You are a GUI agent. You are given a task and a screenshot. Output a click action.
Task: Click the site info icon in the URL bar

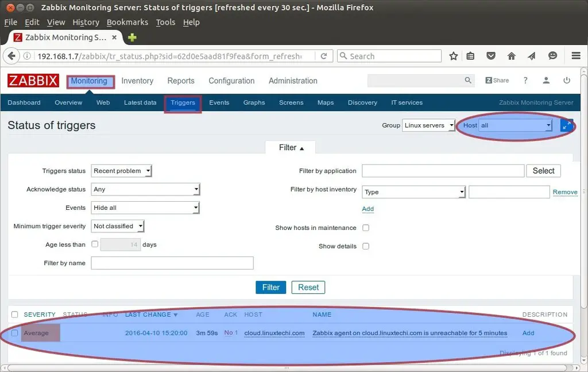[27, 56]
